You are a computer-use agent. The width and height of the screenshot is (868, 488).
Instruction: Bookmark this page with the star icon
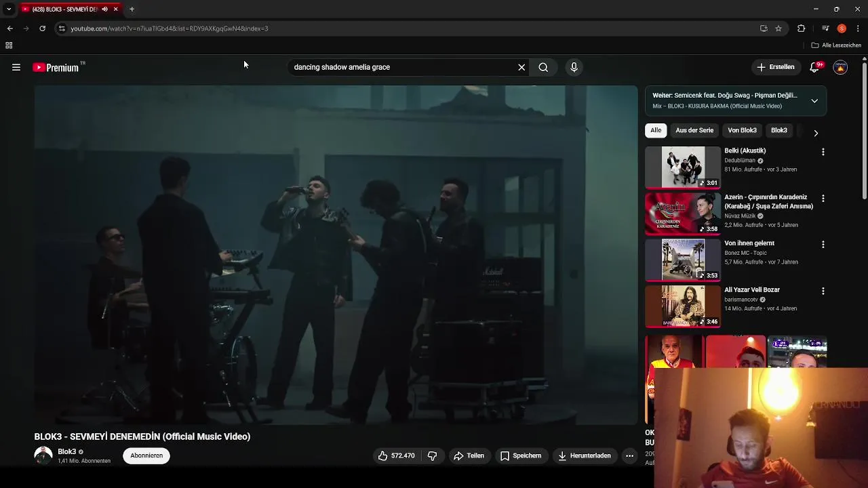(778, 28)
